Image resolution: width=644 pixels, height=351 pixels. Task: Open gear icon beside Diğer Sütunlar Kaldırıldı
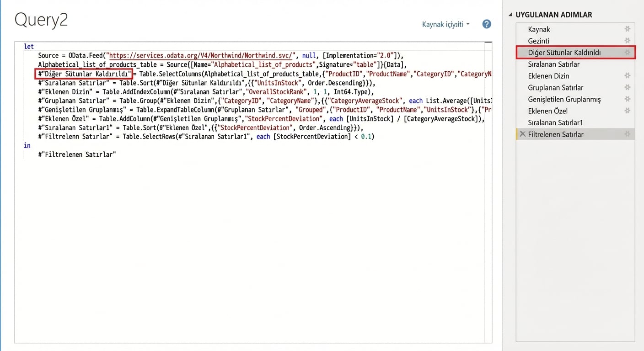click(628, 52)
